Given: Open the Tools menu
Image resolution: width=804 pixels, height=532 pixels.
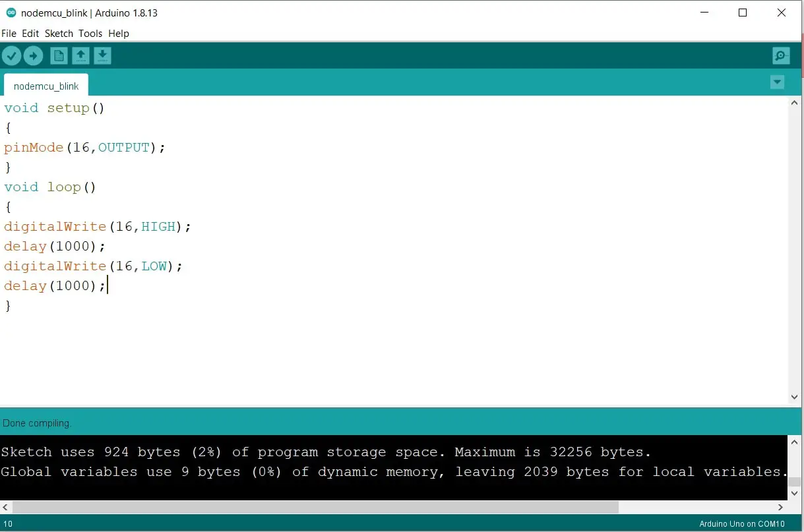Looking at the screenshot, I should point(90,34).
